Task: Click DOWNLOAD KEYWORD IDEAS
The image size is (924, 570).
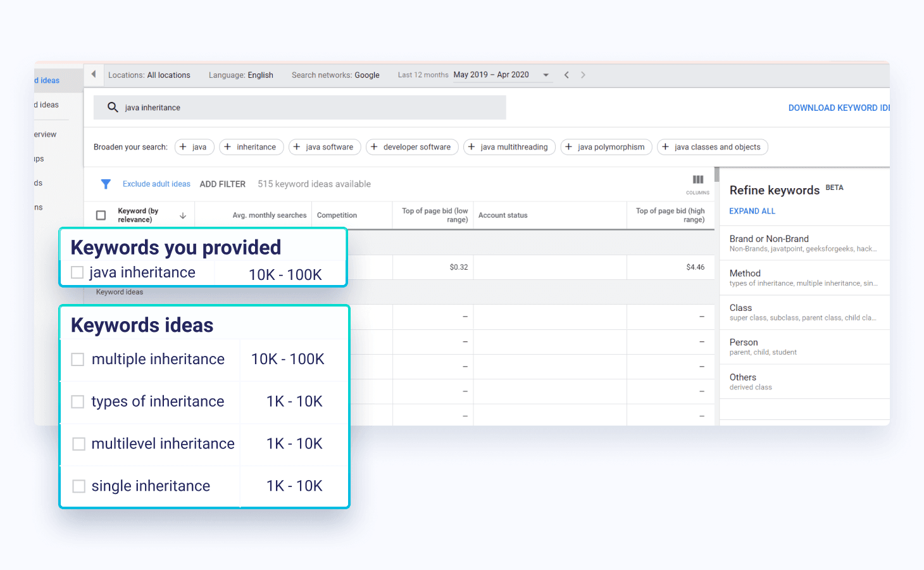Action: coord(838,108)
